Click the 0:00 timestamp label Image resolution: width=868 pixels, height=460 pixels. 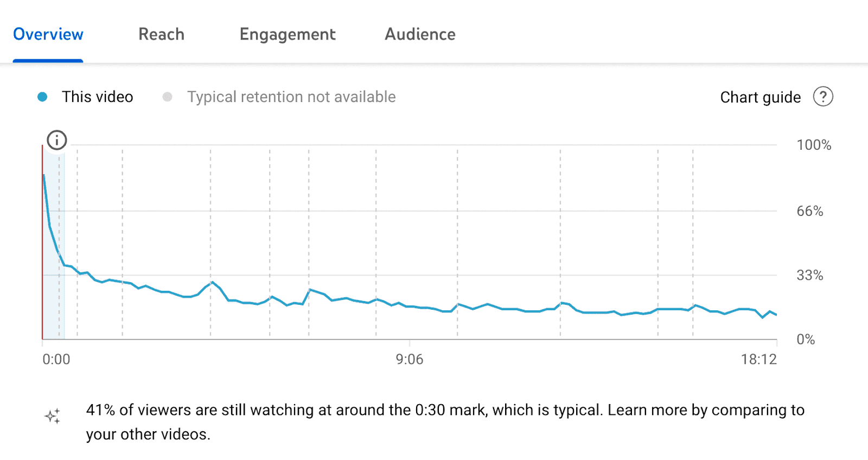(x=56, y=359)
